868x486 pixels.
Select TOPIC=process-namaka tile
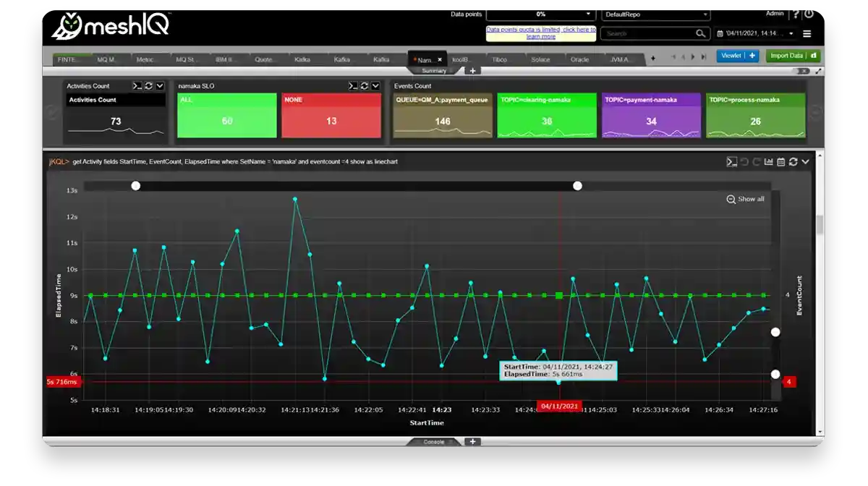pyautogui.click(x=756, y=115)
